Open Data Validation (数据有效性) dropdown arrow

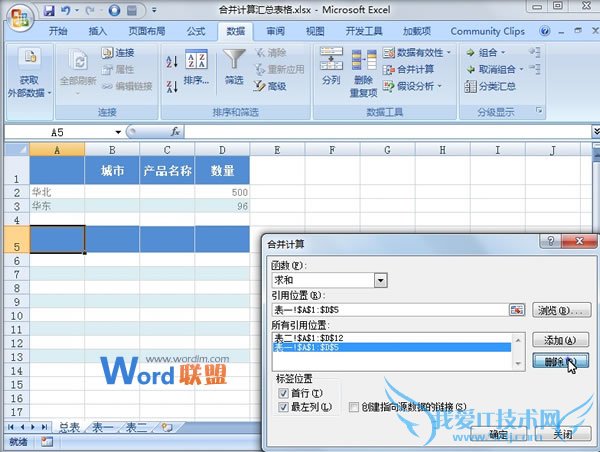click(x=448, y=52)
